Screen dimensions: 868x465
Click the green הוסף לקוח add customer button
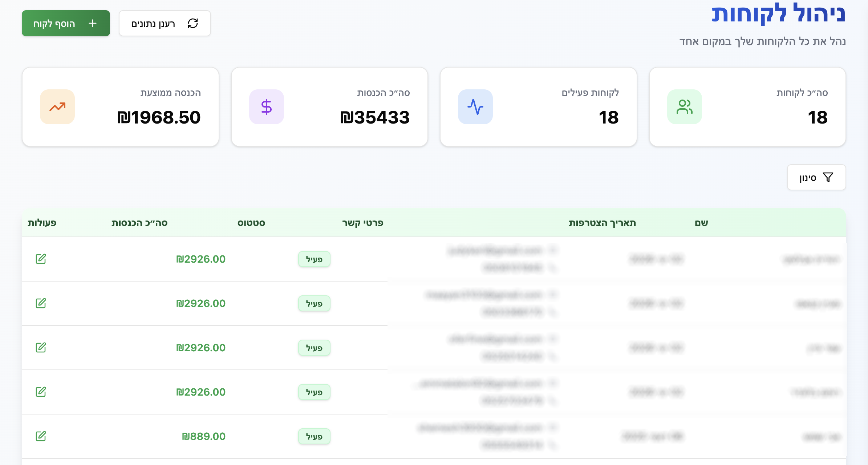(66, 23)
